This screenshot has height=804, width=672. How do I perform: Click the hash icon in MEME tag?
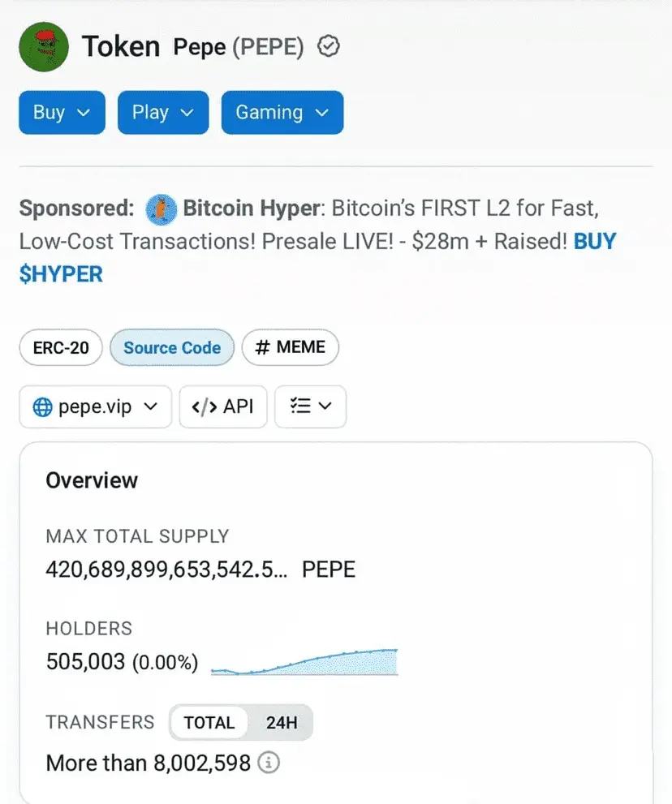(262, 348)
